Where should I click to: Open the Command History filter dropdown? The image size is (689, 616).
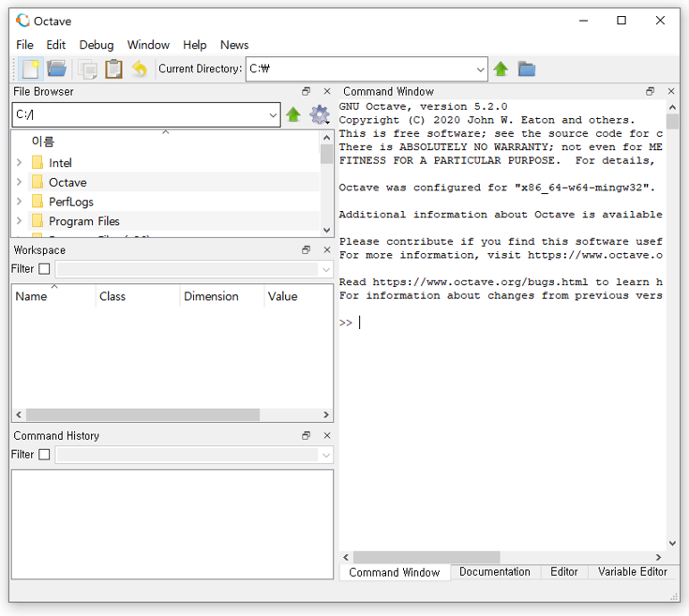click(x=326, y=455)
